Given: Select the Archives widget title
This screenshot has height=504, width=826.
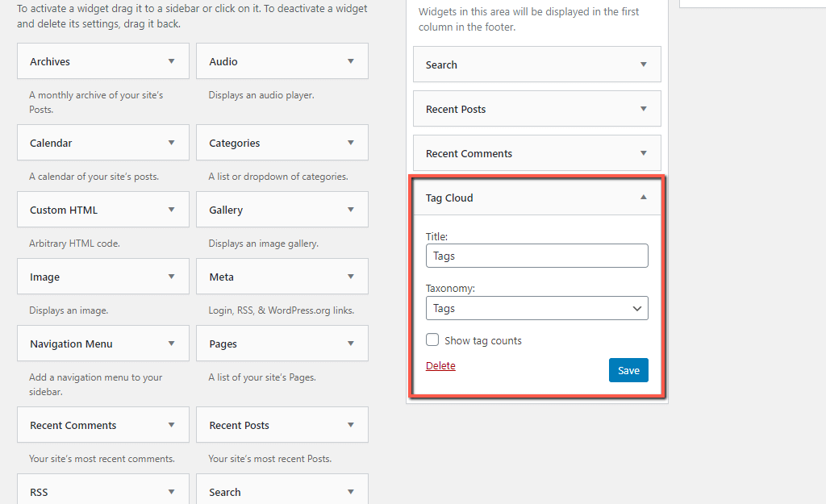Looking at the screenshot, I should [49, 61].
